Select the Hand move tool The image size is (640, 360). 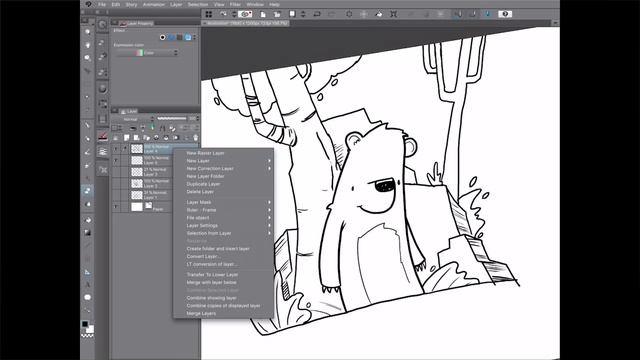[88, 45]
